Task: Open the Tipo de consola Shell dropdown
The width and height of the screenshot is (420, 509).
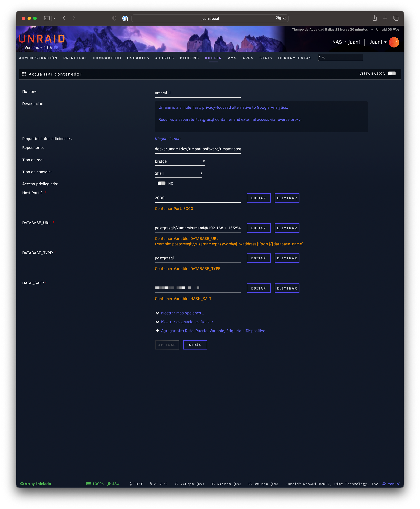Action: tap(178, 173)
